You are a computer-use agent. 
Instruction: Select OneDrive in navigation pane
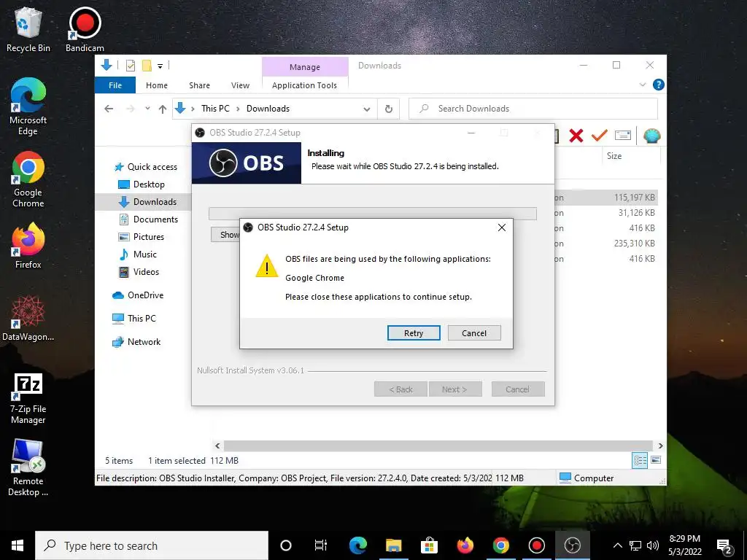click(138, 295)
